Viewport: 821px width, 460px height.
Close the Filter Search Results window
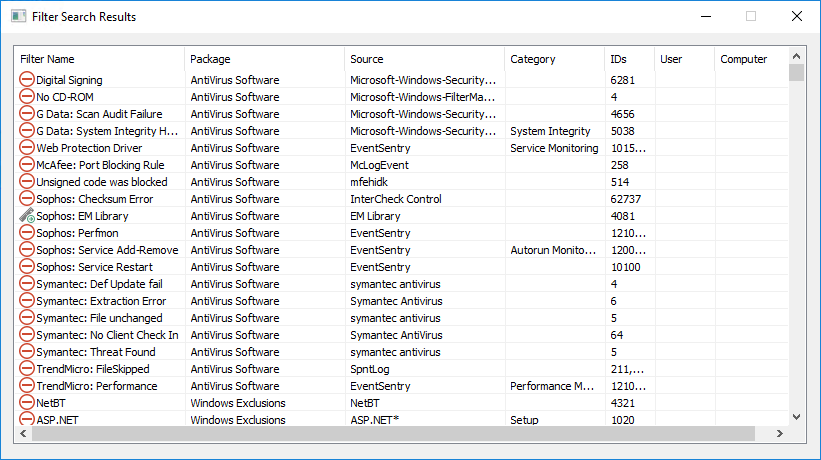coord(796,16)
